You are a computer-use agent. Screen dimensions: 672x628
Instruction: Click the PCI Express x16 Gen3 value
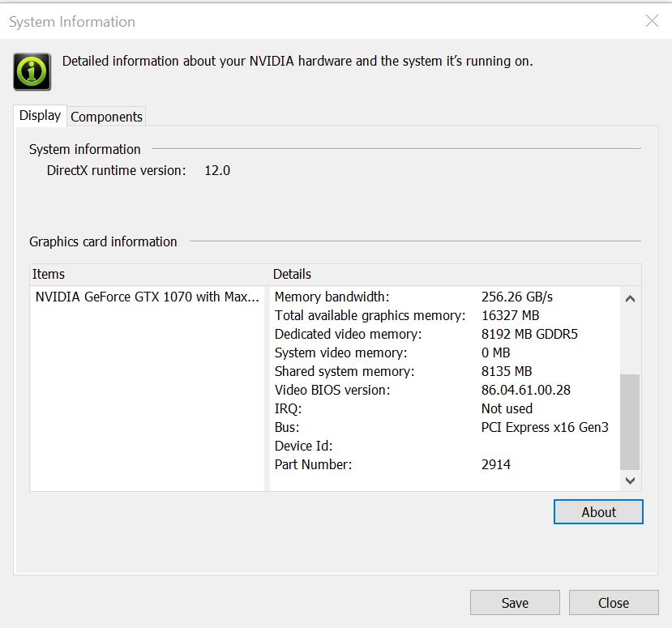[545, 427]
